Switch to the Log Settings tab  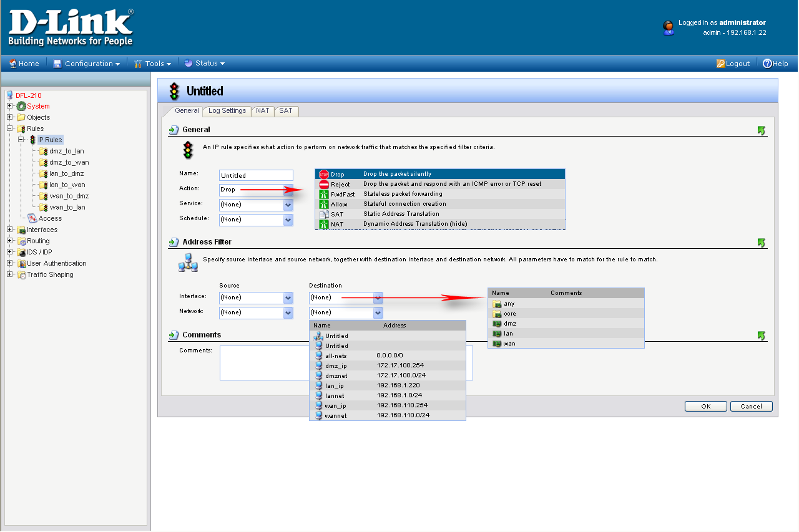coord(227,111)
